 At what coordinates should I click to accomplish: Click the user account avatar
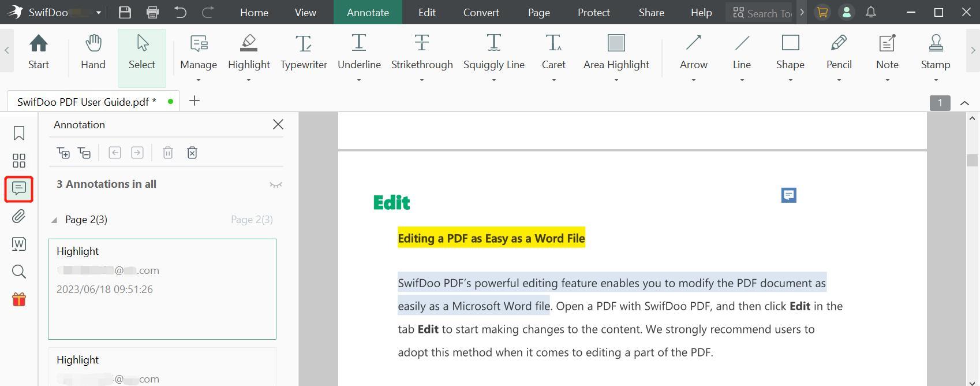pos(847,12)
